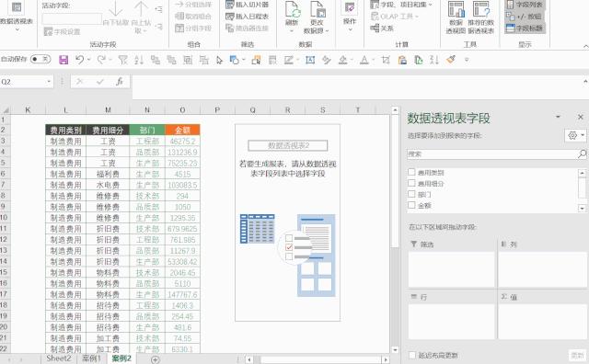Toggle 字段列表 (Field List) display
Viewport: 589px width, 364px height.
pos(525,5)
